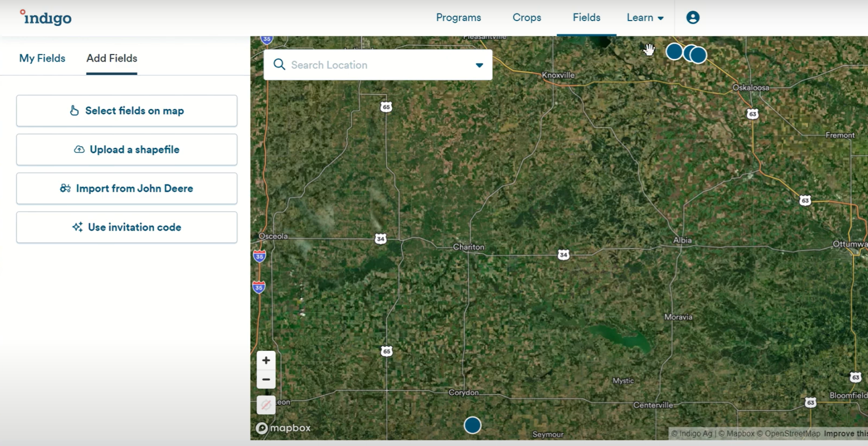868x446 pixels.
Task: Click the Mapbox logo icon
Action: point(262,428)
